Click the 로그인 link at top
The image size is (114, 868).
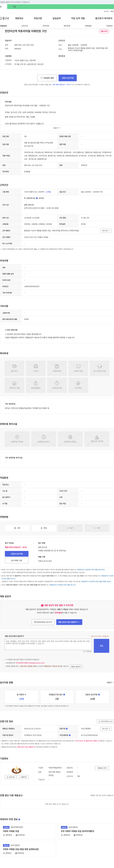point(106,11)
